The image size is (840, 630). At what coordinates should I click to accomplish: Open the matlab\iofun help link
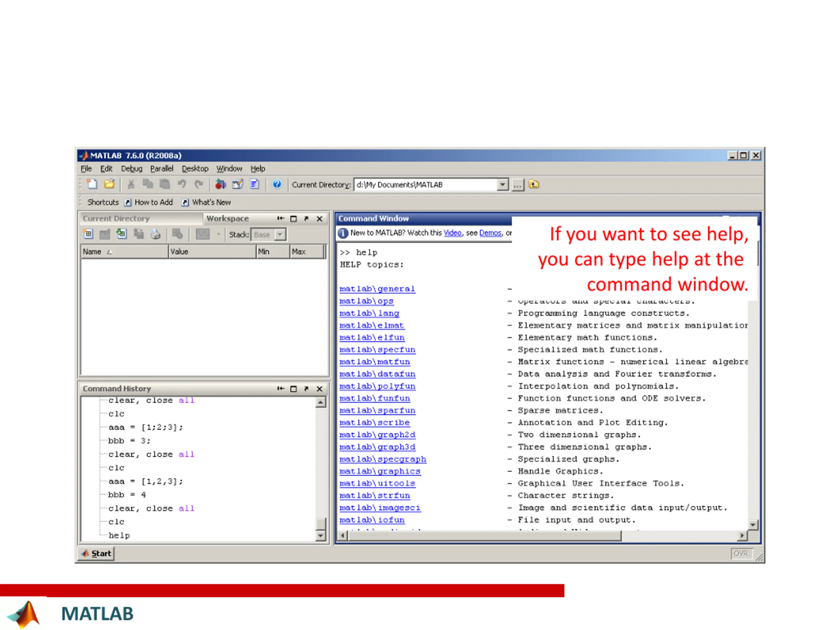(x=372, y=520)
